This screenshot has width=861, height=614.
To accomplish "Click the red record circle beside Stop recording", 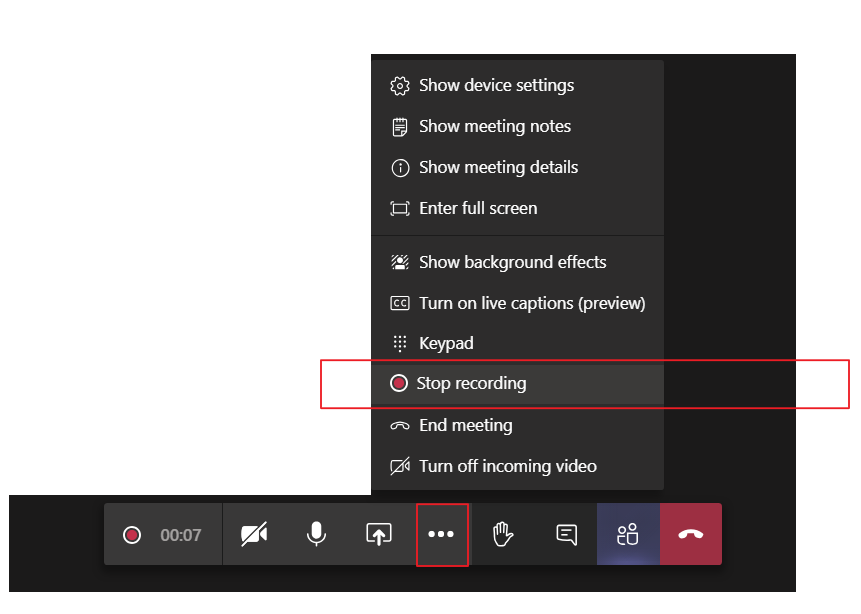I will (399, 383).
